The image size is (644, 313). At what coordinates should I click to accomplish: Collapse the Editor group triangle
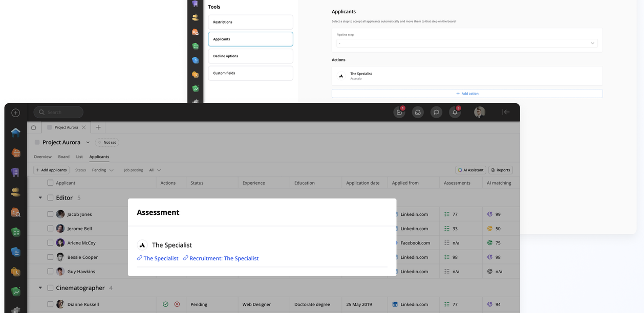(x=40, y=197)
